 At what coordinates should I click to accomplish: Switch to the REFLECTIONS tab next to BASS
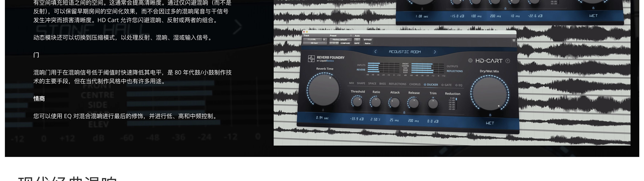(397, 84)
